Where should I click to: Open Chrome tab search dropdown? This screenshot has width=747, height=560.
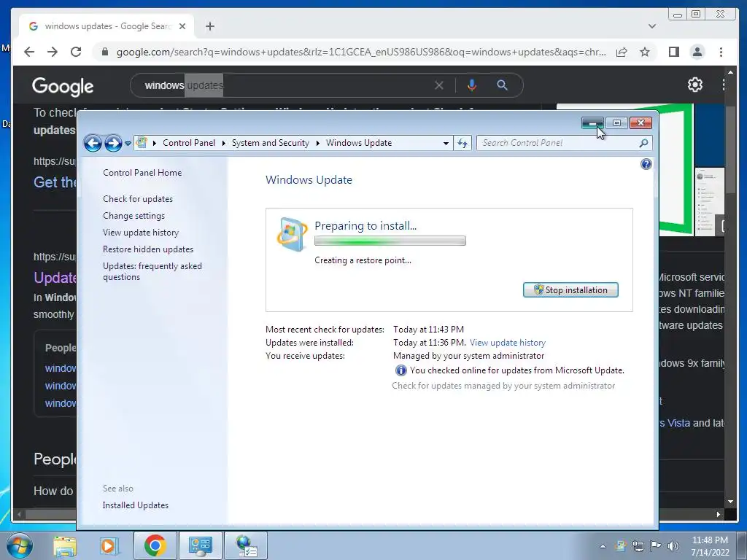click(651, 26)
